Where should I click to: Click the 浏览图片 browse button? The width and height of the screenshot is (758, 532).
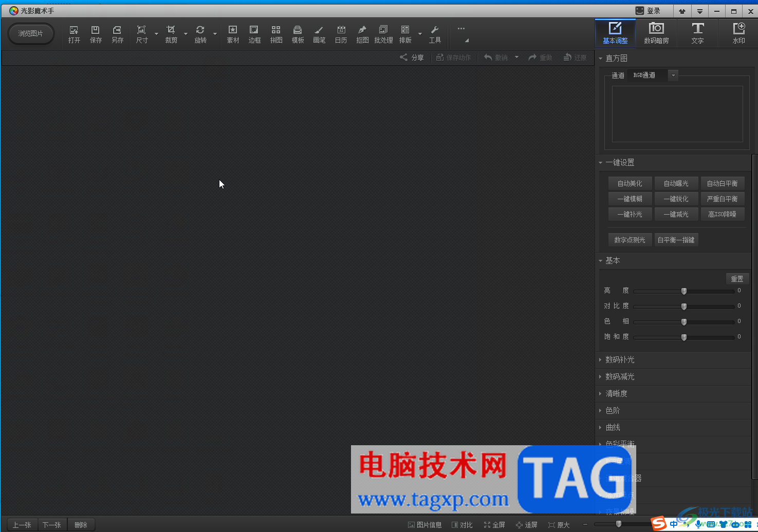31,33
